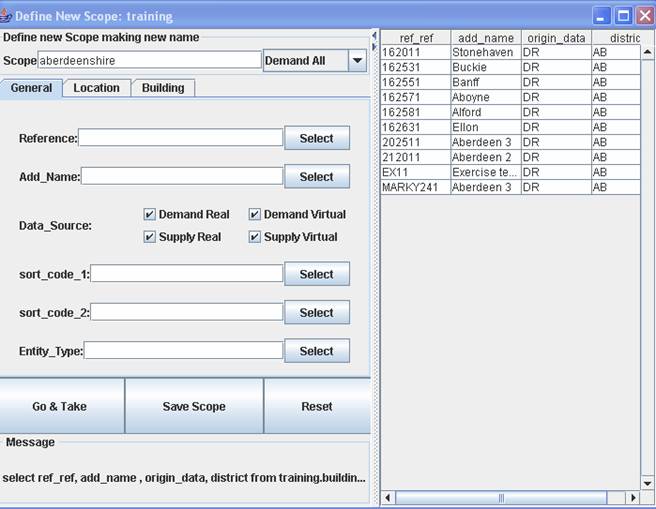Image resolution: width=656 pixels, height=509 pixels.
Task: Click the table's vertical scroll-down arrow
Action: [x=647, y=483]
